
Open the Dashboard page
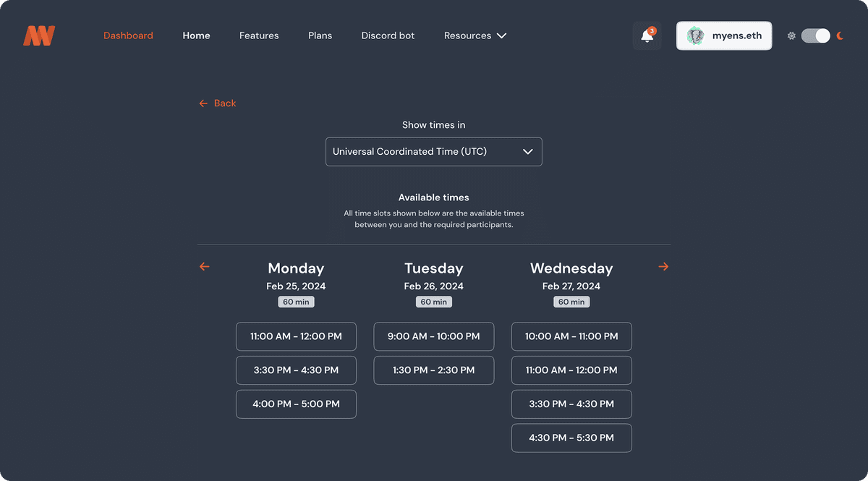128,35
